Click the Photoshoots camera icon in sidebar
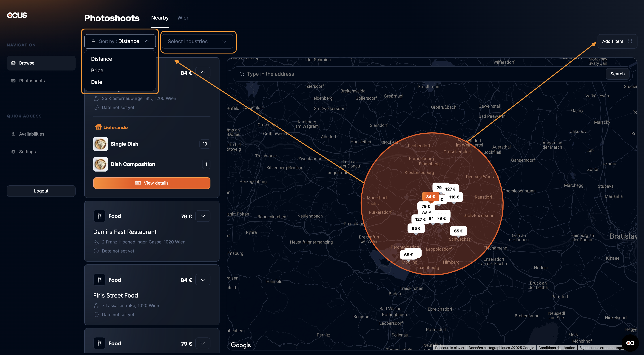644x355 pixels. pyautogui.click(x=14, y=81)
